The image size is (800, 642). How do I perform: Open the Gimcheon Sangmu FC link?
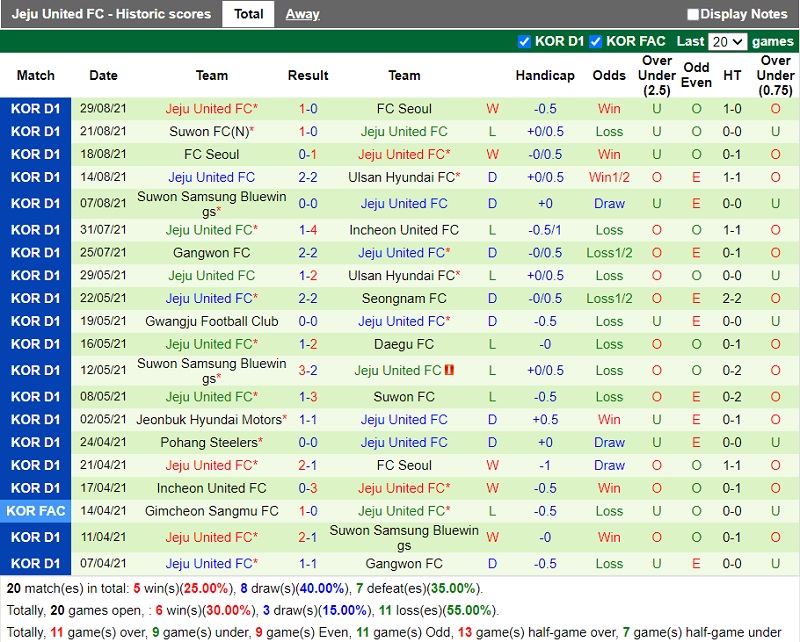coord(212,510)
